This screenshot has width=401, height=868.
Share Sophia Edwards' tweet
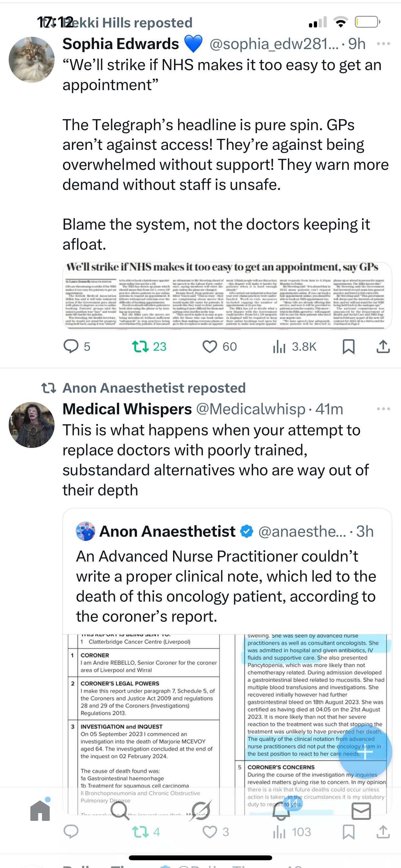coord(383,346)
